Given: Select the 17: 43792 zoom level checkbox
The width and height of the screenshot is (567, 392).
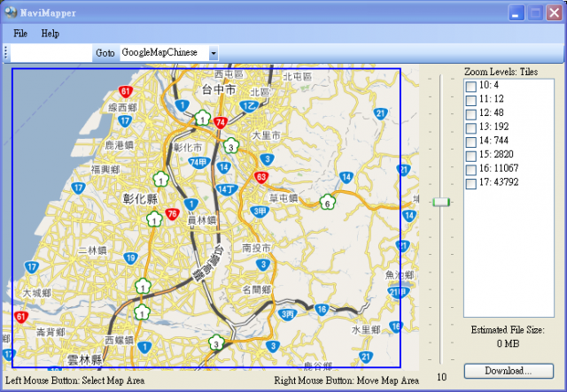Looking at the screenshot, I should 470,183.
